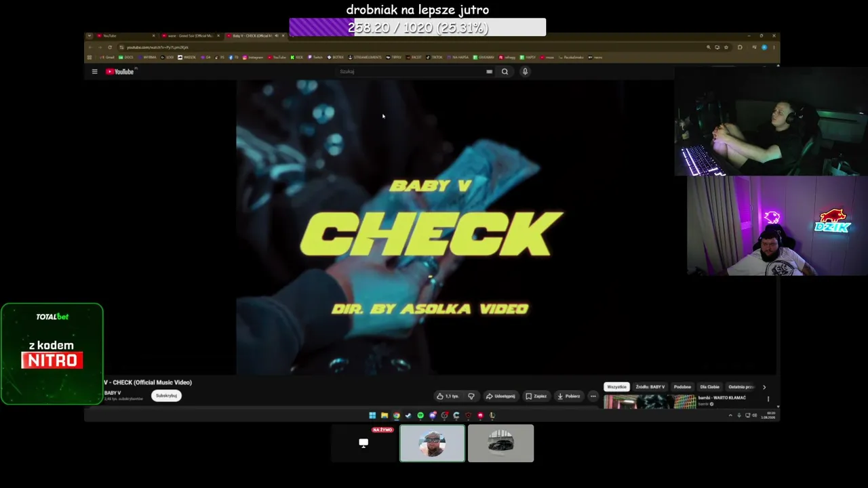Open File Explorer from the taskbar
Image resolution: width=868 pixels, height=488 pixels.
point(384,415)
